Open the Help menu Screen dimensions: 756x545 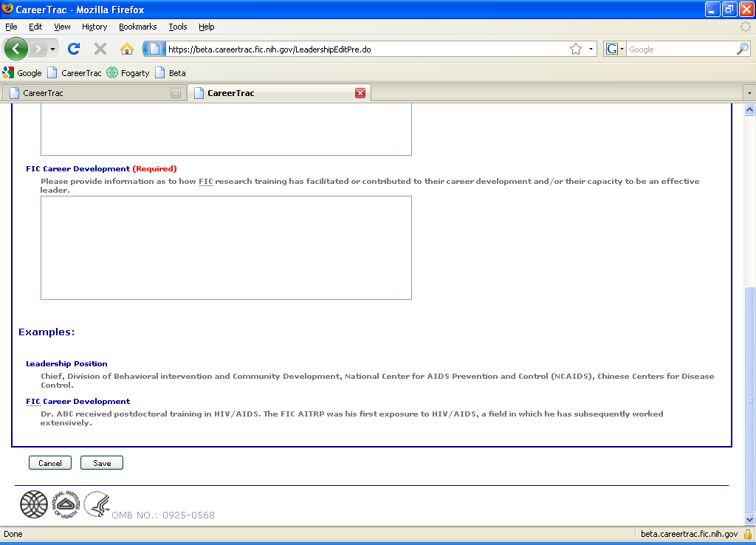207,27
